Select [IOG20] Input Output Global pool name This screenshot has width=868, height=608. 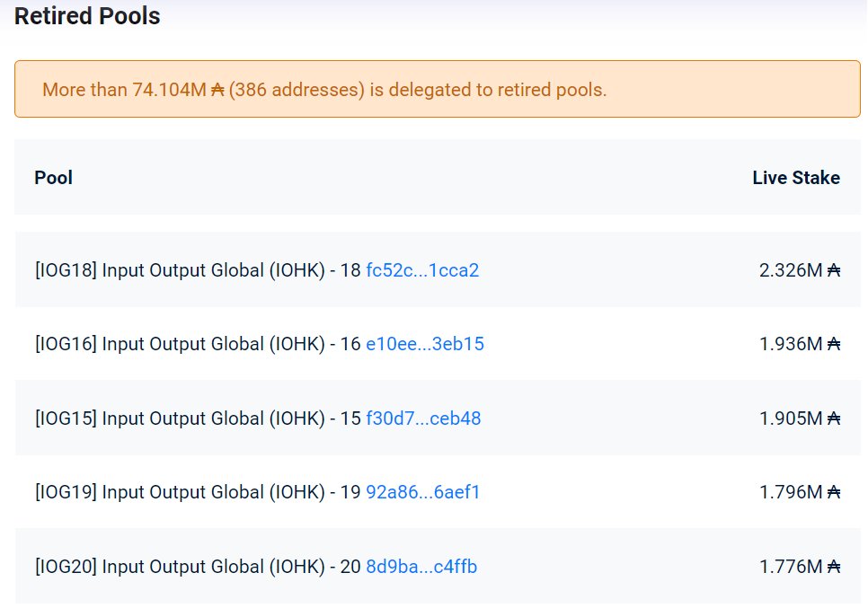click(198, 567)
